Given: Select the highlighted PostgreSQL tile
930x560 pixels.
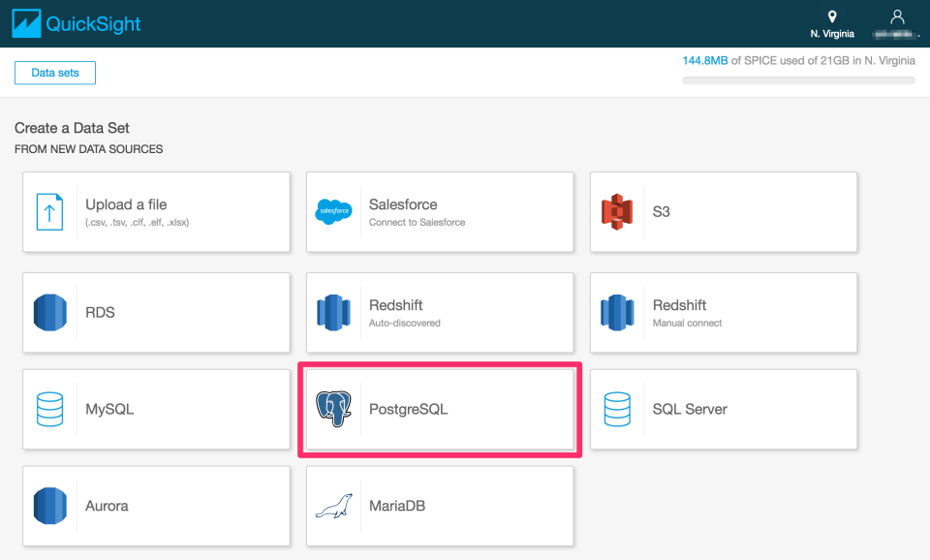Looking at the screenshot, I should point(439,409).
